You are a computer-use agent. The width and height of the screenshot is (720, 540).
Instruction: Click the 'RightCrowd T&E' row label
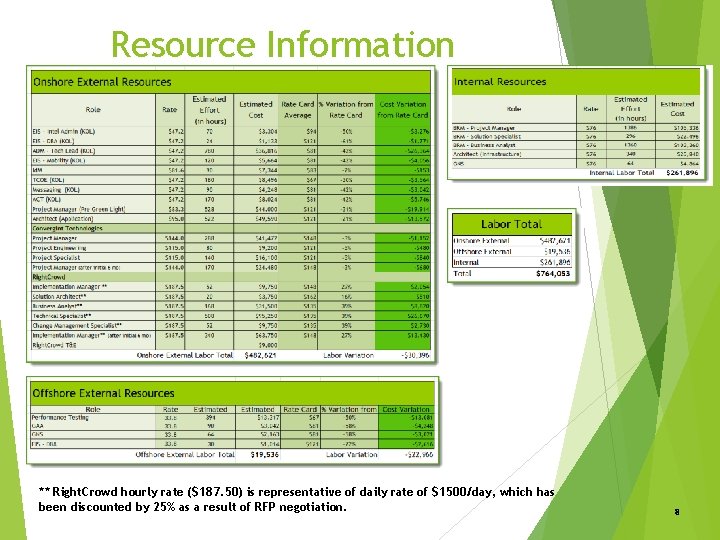54,345
